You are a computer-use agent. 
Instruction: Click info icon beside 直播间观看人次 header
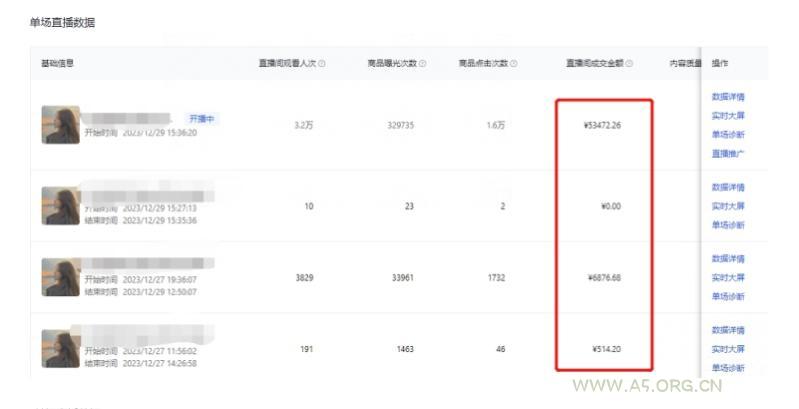click(322, 64)
